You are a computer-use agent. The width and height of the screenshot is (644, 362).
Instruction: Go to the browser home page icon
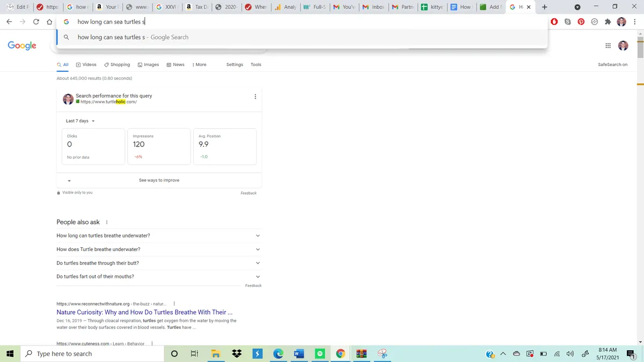coord(49,22)
